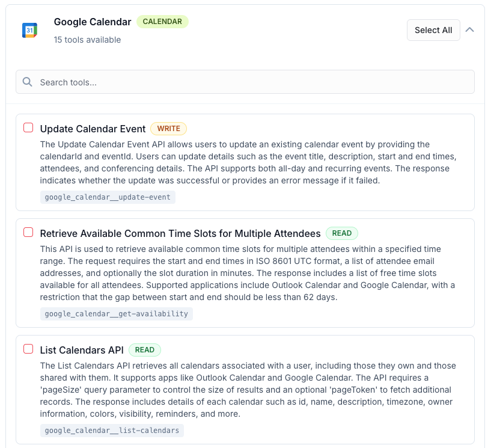Screen dimensions: 488x448
Task: Click the google_calendar__get-availability code label
Action: point(117,313)
